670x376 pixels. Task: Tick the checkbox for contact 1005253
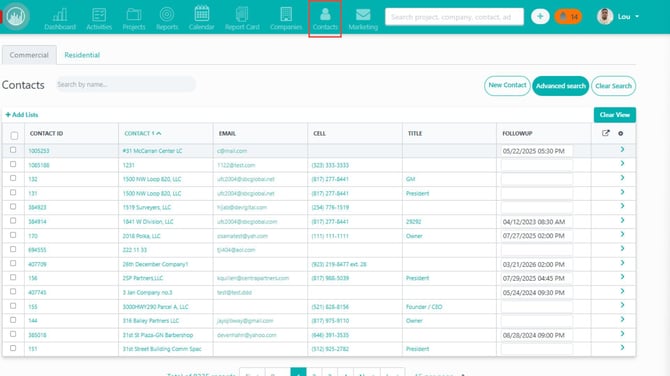pos(13,150)
